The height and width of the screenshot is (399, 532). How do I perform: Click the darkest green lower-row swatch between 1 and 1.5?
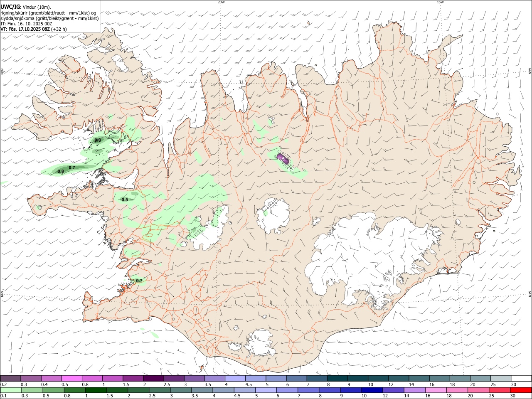pos(96,390)
